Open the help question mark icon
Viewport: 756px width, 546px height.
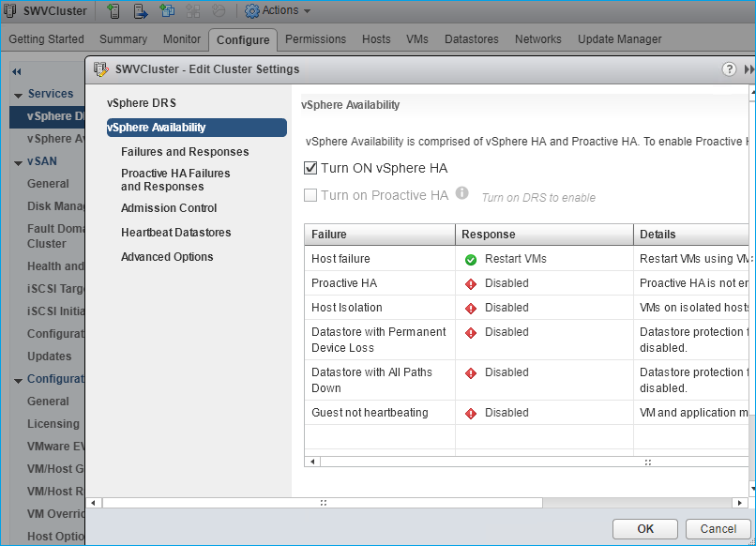(729, 69)
